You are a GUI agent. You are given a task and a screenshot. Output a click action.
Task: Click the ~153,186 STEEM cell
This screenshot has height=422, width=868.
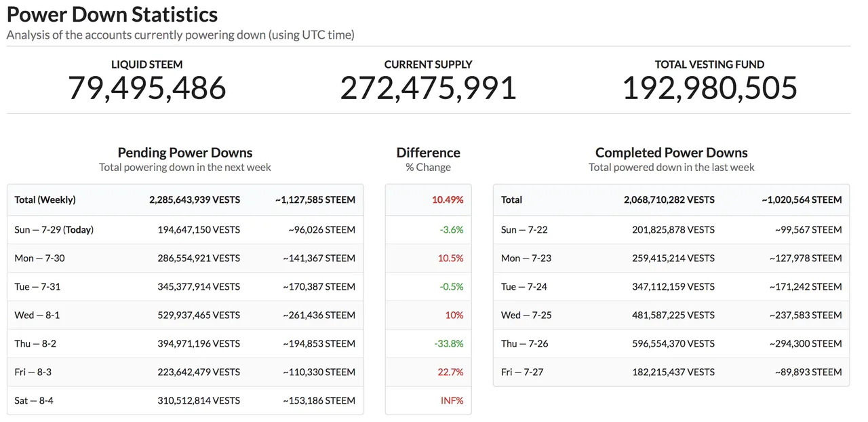click(319, 400)
